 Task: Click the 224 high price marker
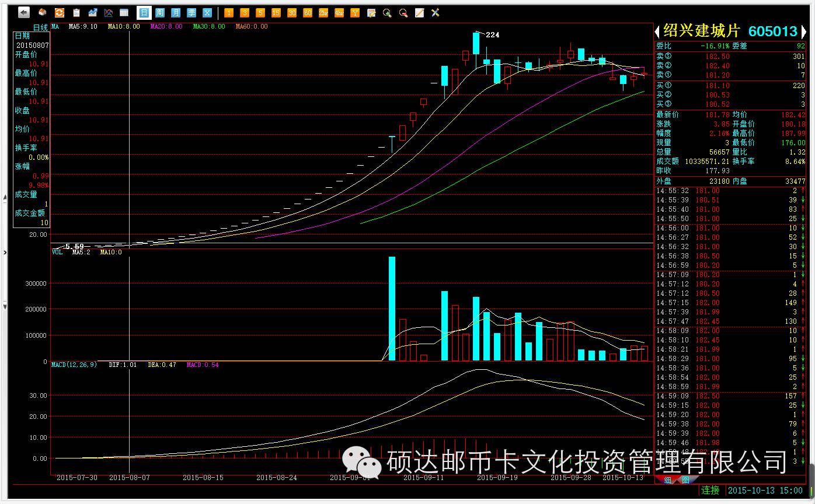(493, 35)
